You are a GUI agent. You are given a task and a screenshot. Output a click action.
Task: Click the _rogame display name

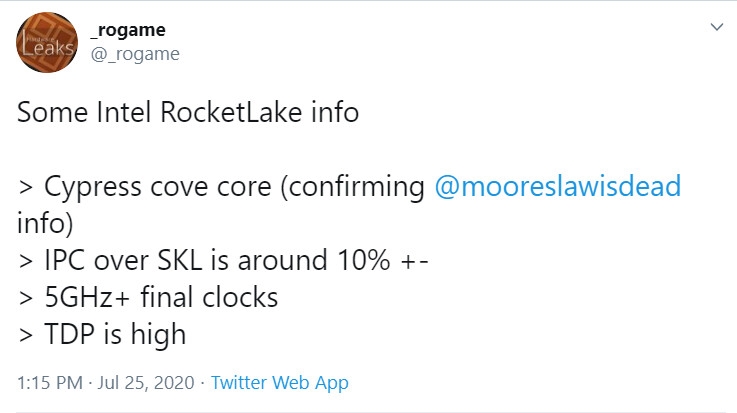[x=127, y=31]
